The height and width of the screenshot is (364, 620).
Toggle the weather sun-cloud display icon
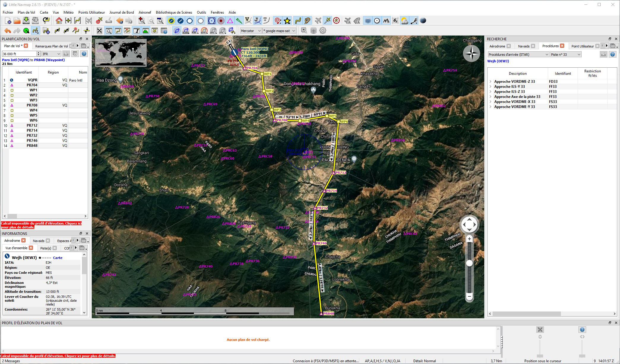click(404, 21)
